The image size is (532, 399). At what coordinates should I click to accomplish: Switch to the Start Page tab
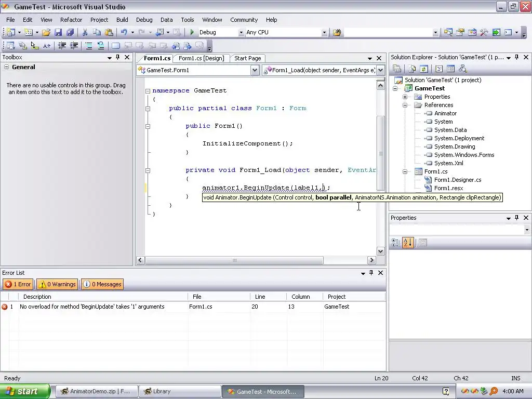click(248, 58)
